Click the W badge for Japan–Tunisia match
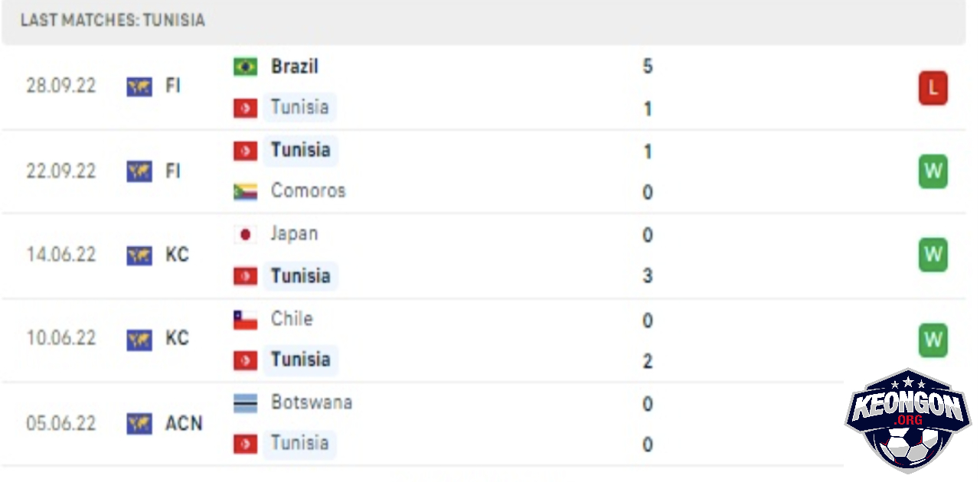 tap(933, 255)
